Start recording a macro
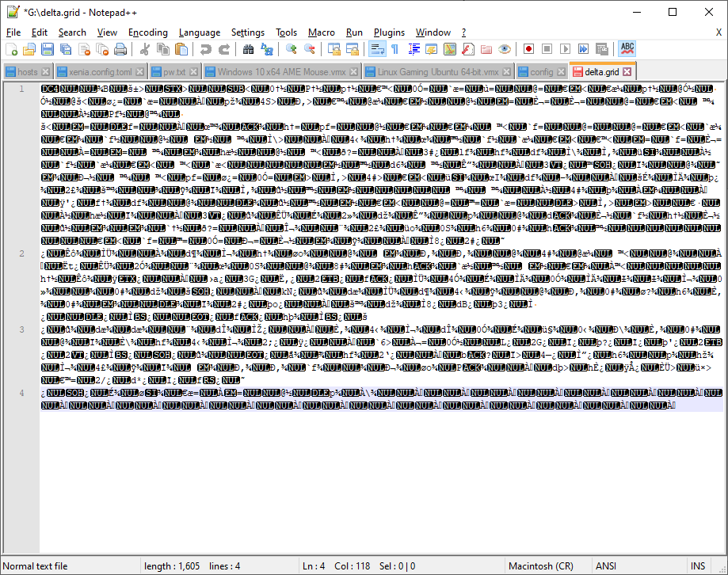Viewport: 728px width, 575px height. tap(528, 49)
